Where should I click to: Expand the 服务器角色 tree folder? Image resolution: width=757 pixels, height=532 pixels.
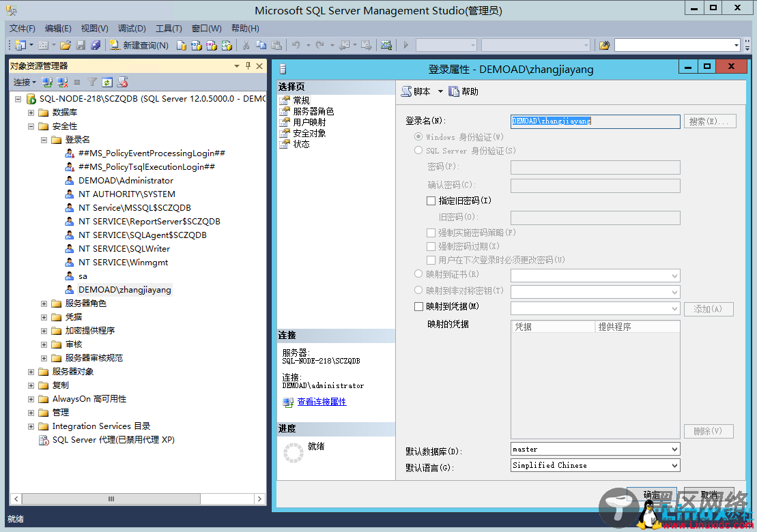44,304
